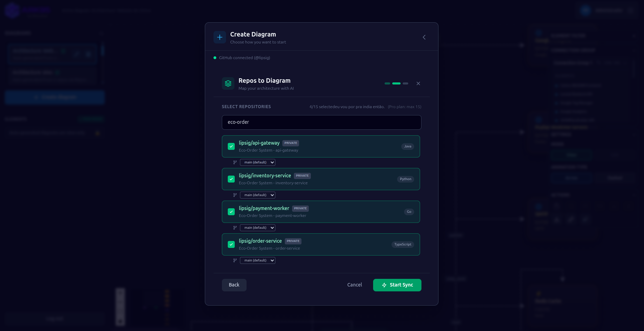
Task: Click the back chevron at the modal's top right
Action: pos(424,37)
